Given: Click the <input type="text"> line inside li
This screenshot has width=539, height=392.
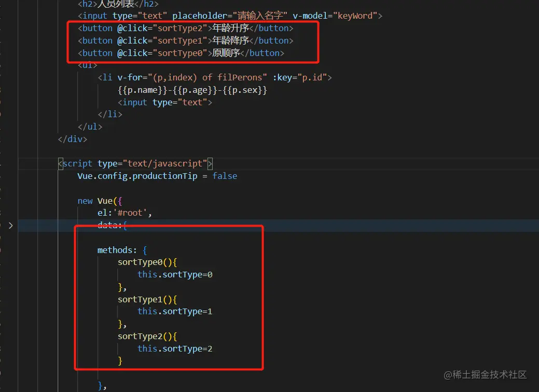Looking at the screenshot, I should coord(164,102).
